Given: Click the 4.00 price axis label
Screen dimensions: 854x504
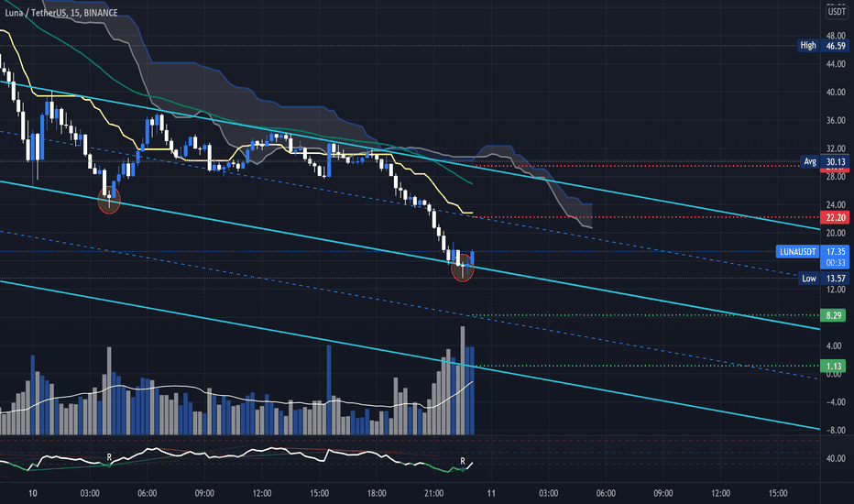Looking at the screenshot, I should pos(835,346).
